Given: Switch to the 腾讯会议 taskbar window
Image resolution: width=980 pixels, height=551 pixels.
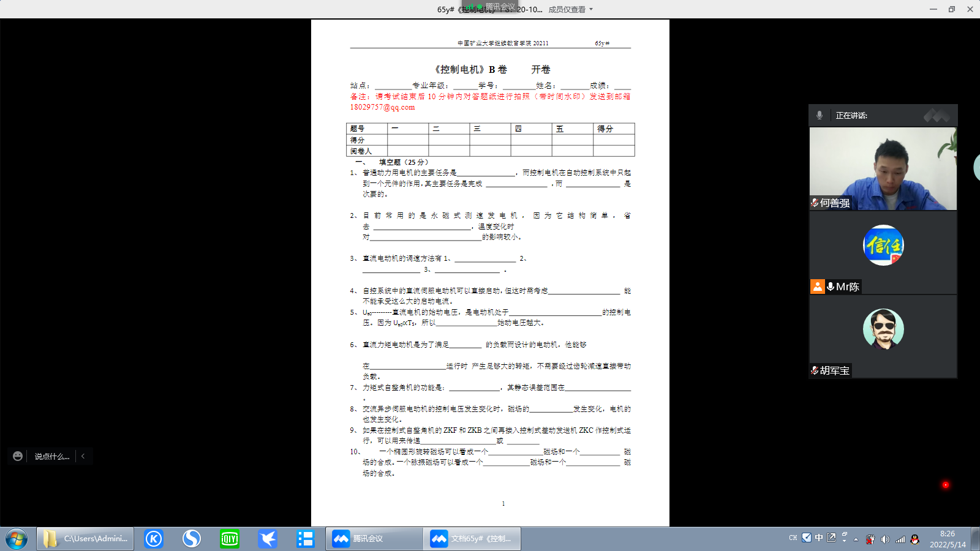Looking at the screenshot, I should pos(374,539).
